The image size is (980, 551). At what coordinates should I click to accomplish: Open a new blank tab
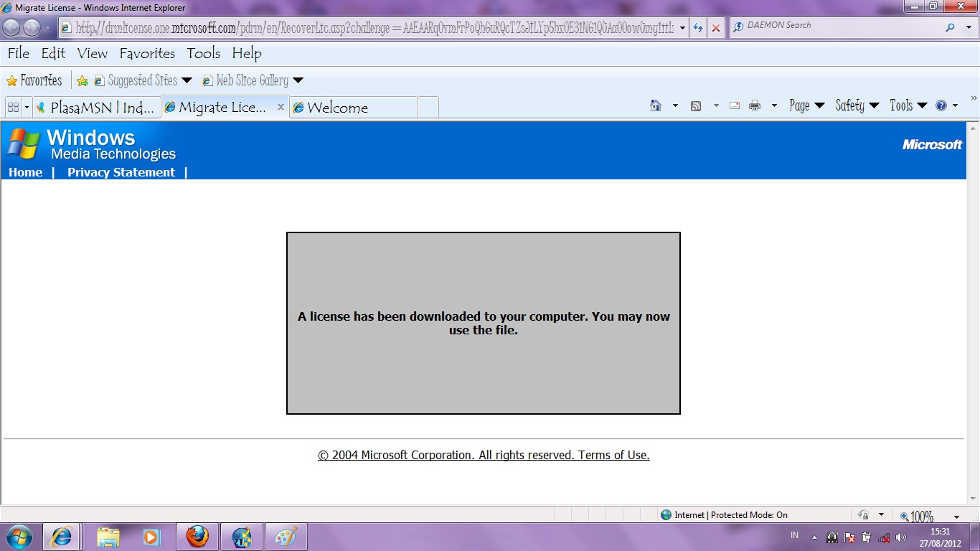coord(428,108)
